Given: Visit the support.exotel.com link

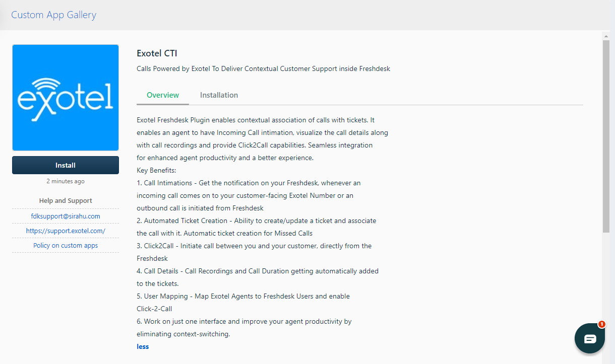Looking at the screenshot, I should 66,231.
